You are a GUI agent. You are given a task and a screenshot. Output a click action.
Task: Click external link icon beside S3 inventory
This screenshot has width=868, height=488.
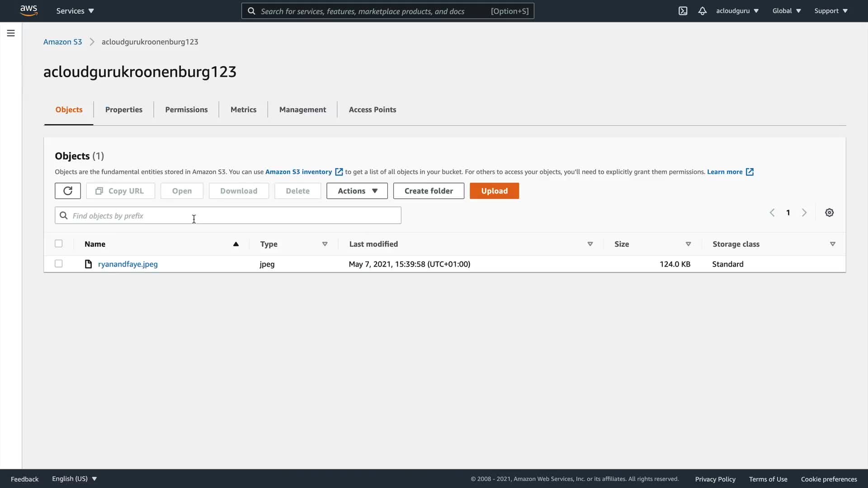click(339, 172)
